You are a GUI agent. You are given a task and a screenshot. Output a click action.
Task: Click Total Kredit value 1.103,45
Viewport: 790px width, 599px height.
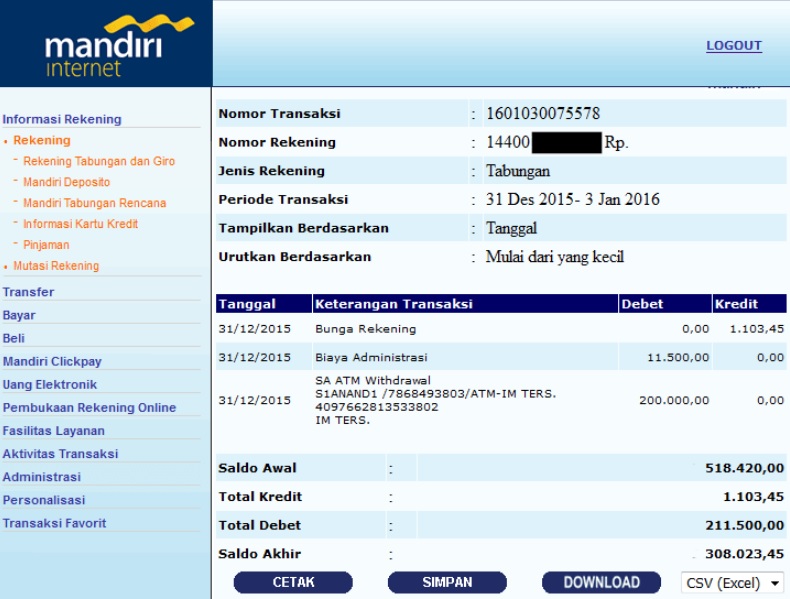[x=753, y=497]
